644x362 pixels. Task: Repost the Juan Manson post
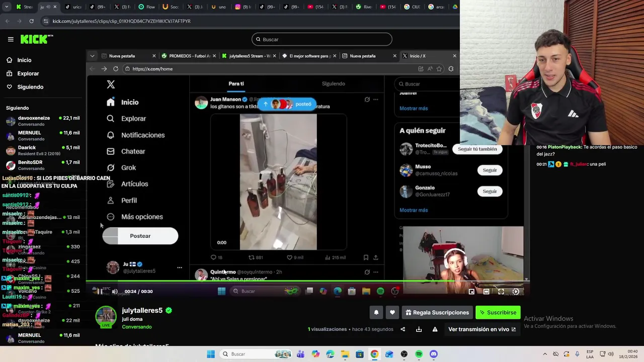click(x=256, y=257)
